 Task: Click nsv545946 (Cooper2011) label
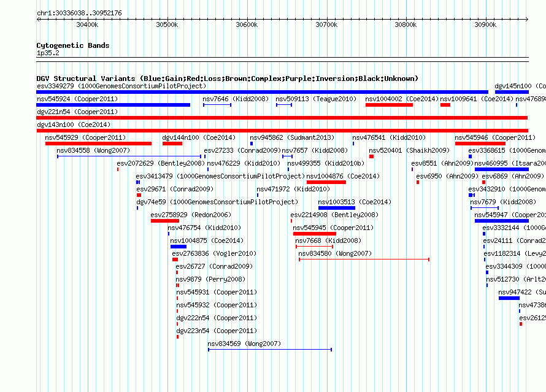click(495, 137)
